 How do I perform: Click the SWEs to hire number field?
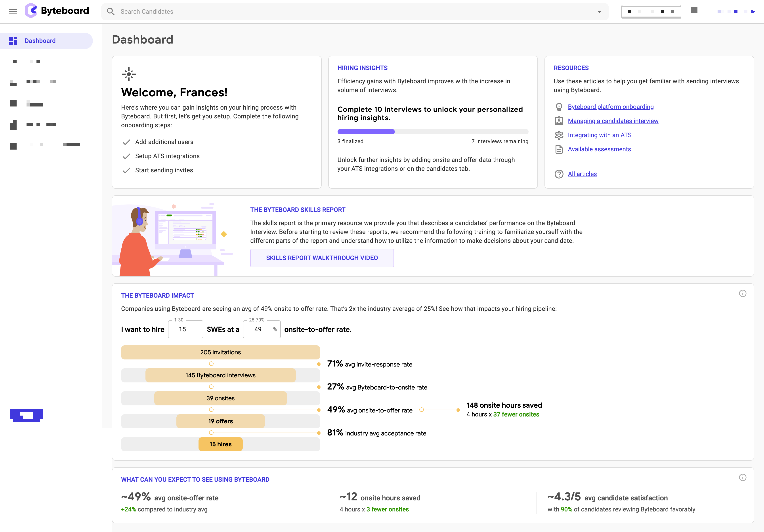185,329
